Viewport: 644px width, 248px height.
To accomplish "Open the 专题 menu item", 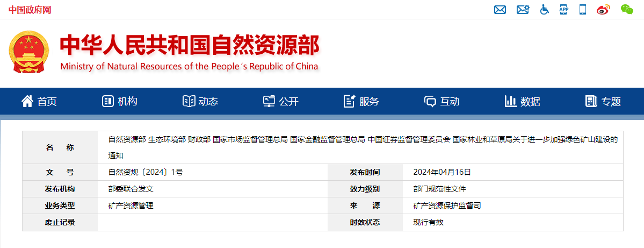I will pos(611,102).
